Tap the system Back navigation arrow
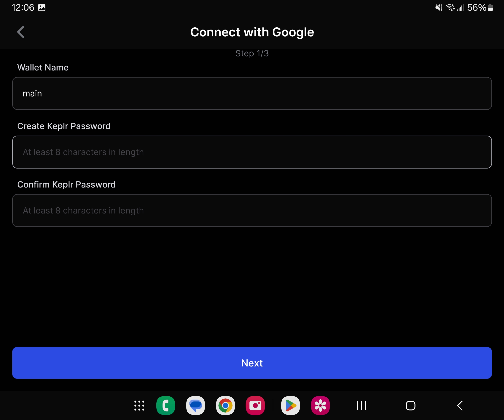 point(460,406)
